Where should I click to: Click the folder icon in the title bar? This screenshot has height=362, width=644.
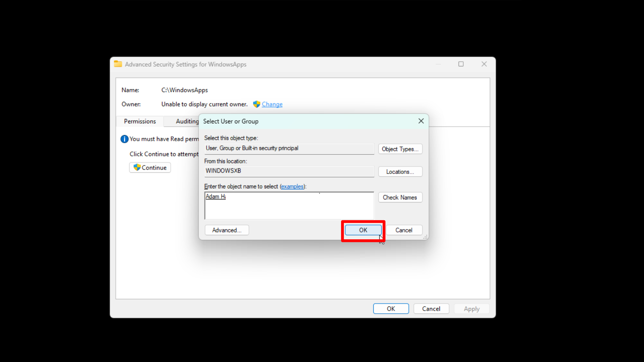[118, 64]
